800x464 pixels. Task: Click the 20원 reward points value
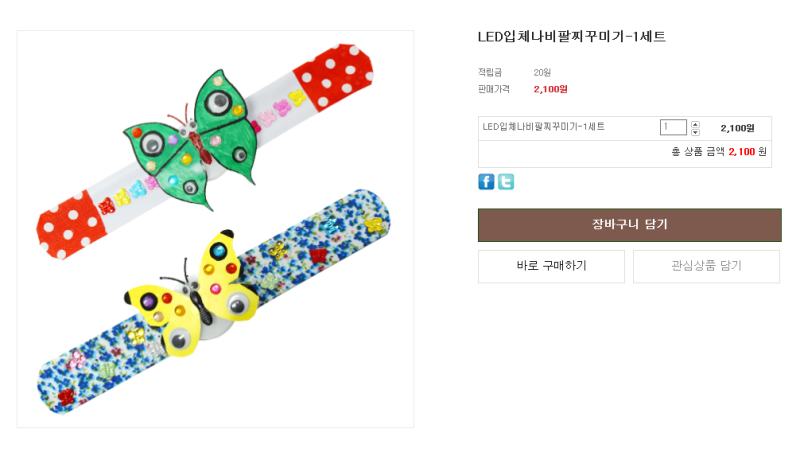pyautogui.click(x=542, y=72)
